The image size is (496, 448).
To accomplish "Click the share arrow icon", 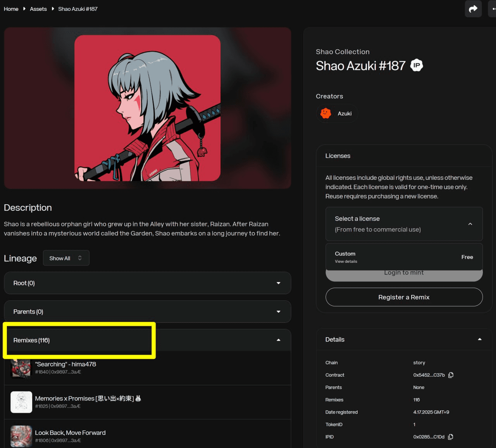I will coord(473,9).
